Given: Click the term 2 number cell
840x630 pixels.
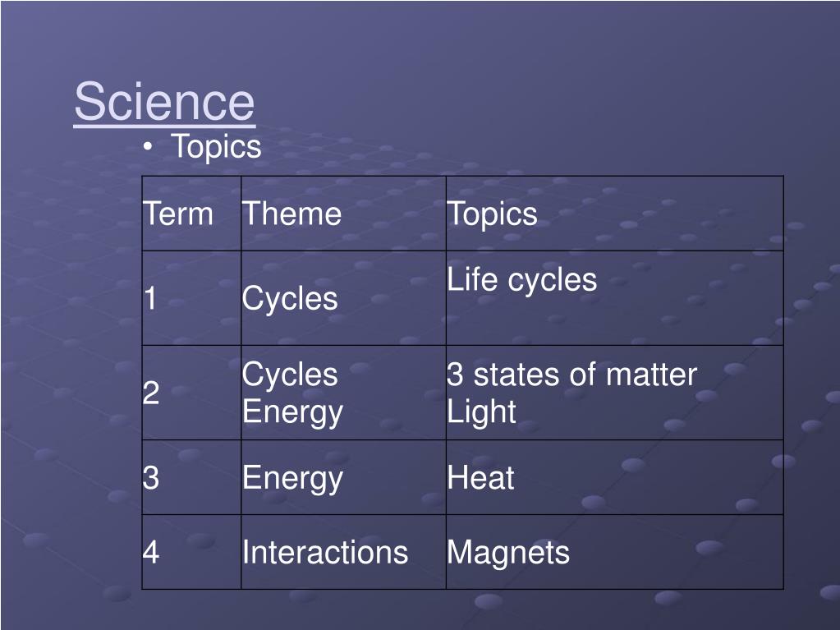Looking at the screenshot, I should click(x=192, y=393).
